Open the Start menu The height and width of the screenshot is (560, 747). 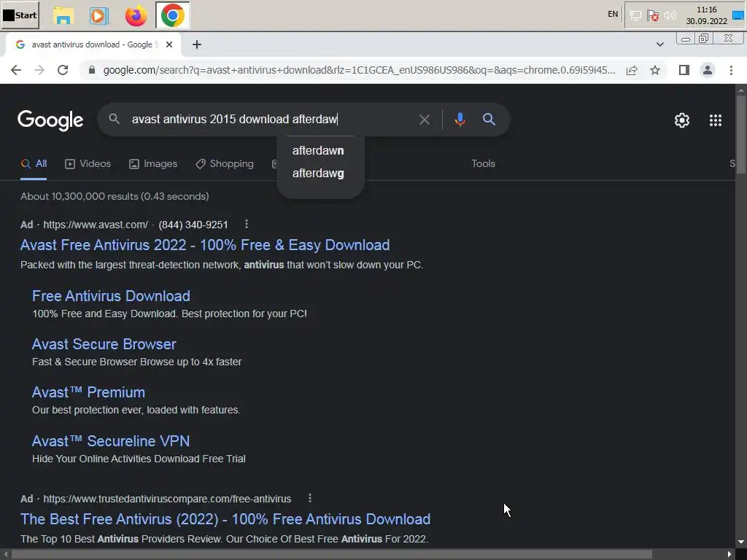click(20, 15)
